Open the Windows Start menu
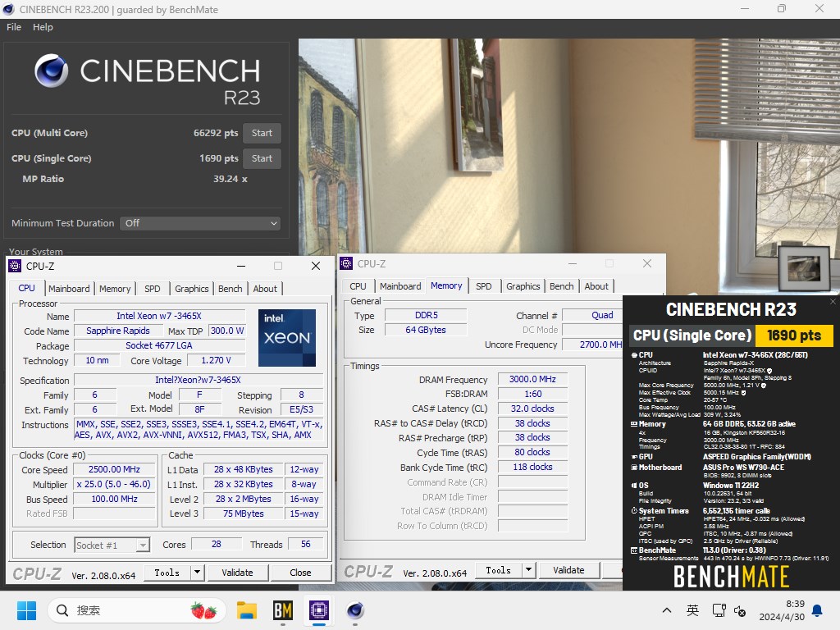 tap(26, 610)
